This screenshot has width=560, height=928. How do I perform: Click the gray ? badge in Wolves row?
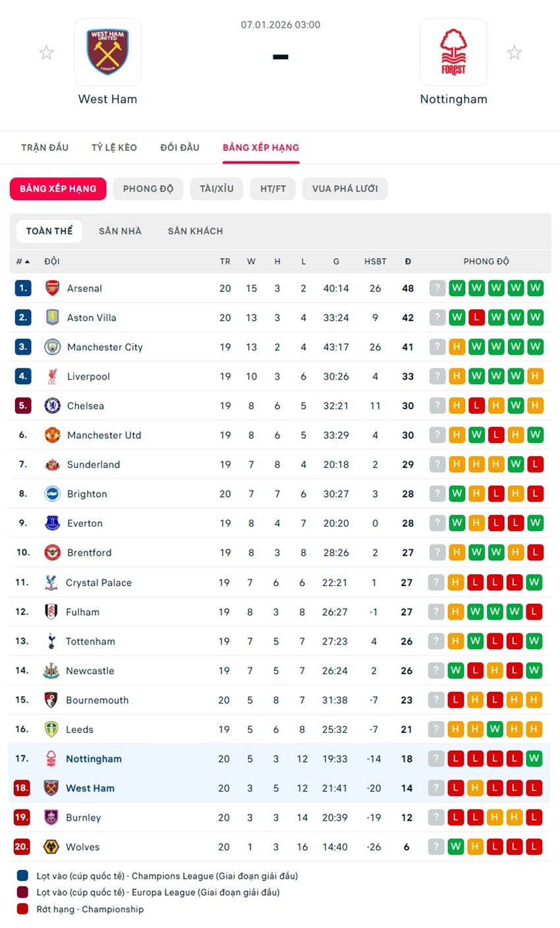435,847
